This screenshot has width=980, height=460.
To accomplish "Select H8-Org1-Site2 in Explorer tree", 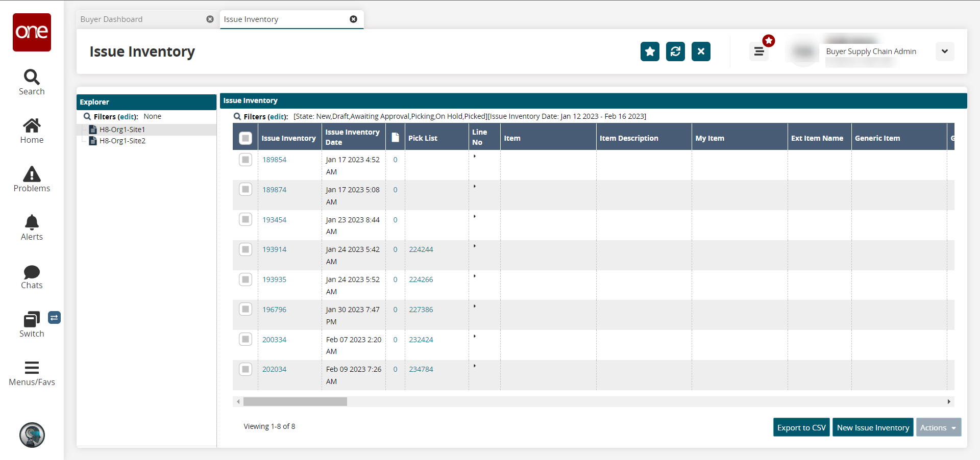I will point(122,141).
